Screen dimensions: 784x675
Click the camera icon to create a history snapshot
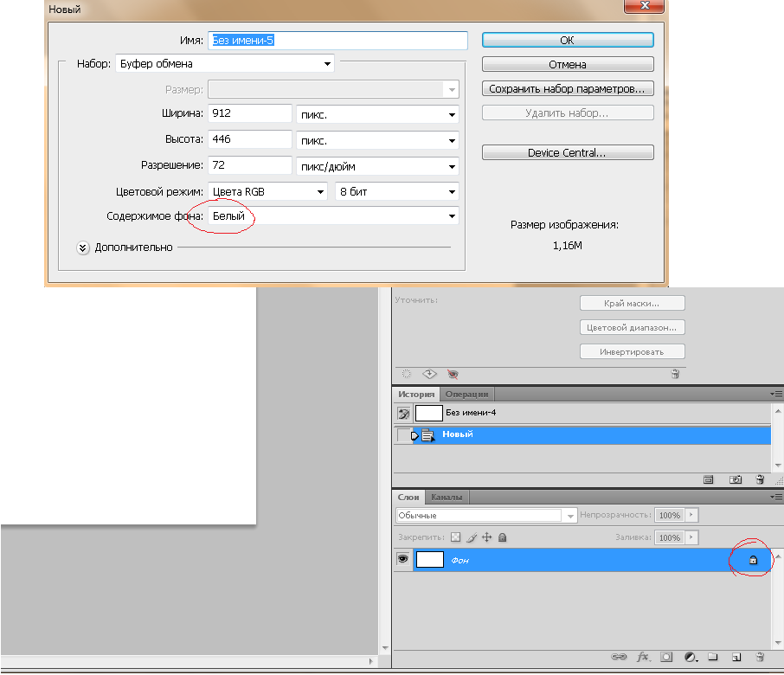pos(735,479)
